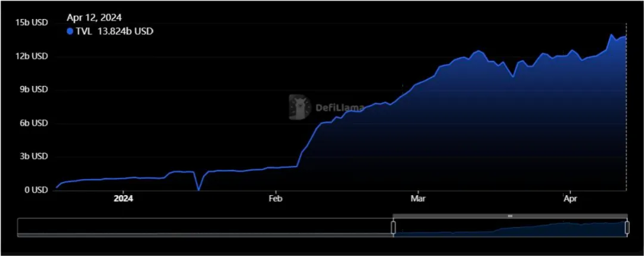Image resolution: width=644 pixels, height=256 pixels.
Task: Click the Apr label on the time axis
Action: (x=570, y=199)
